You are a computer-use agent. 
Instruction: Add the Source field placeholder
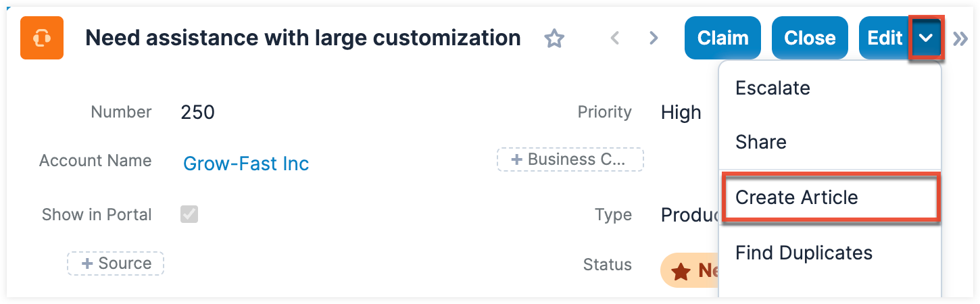[x=116, y=263]
